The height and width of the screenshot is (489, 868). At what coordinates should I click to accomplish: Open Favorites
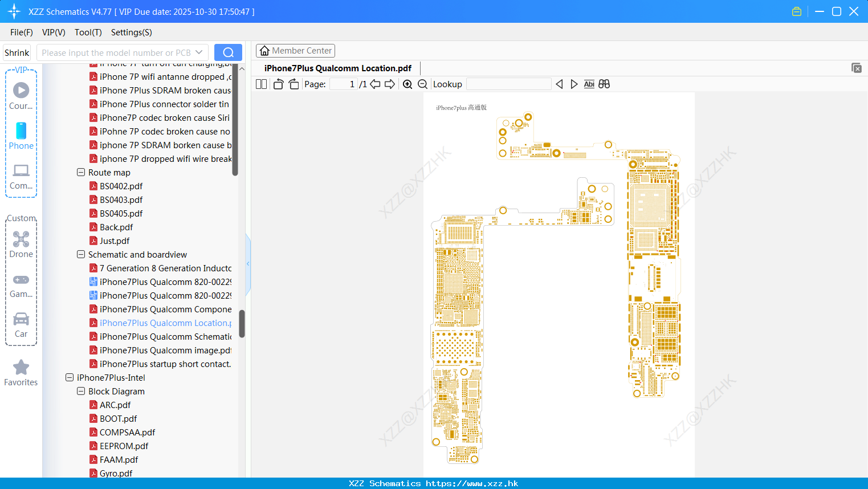click(21, 373)
